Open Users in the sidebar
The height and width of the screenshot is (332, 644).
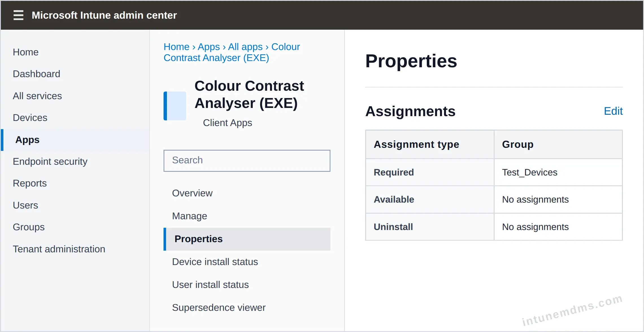[25, 205]
